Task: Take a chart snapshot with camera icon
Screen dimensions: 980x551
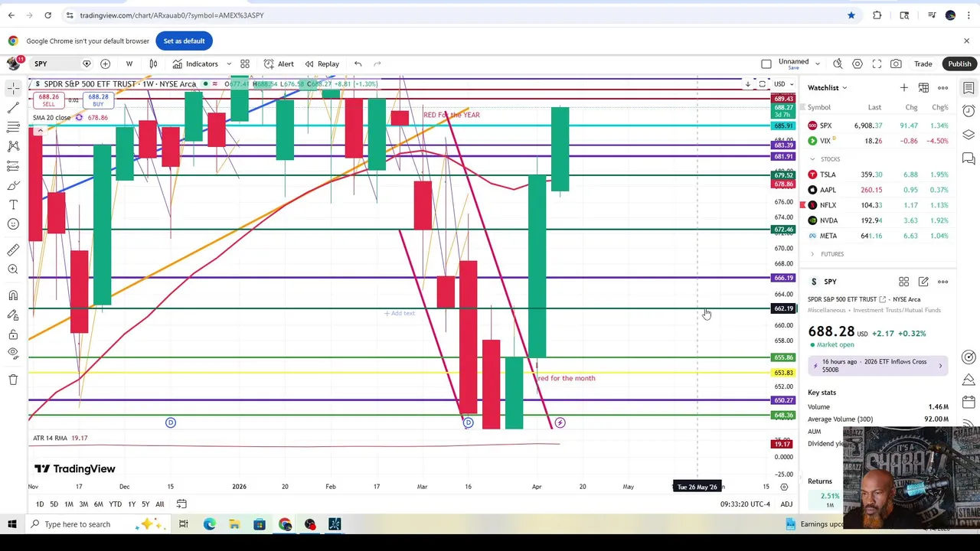Action: (x=896, y=64)
